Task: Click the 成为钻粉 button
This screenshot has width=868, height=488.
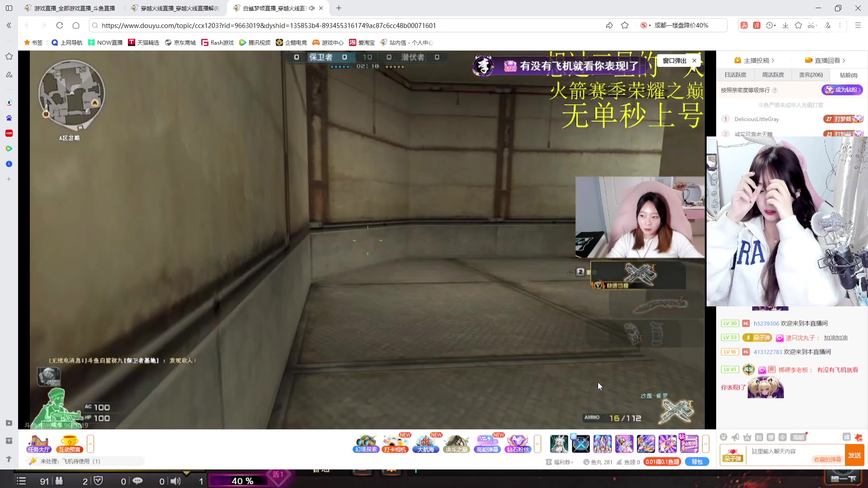Action: pos(842,90)
